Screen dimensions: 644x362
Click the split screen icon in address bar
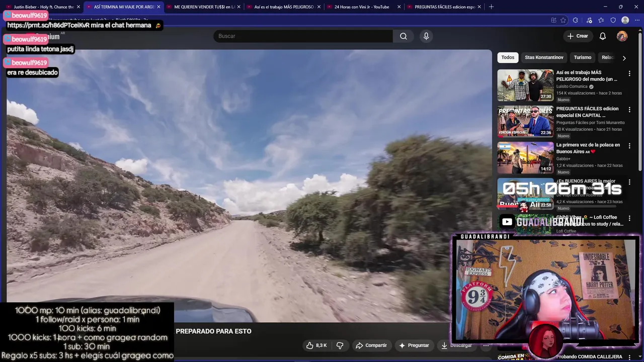point(553,20)
